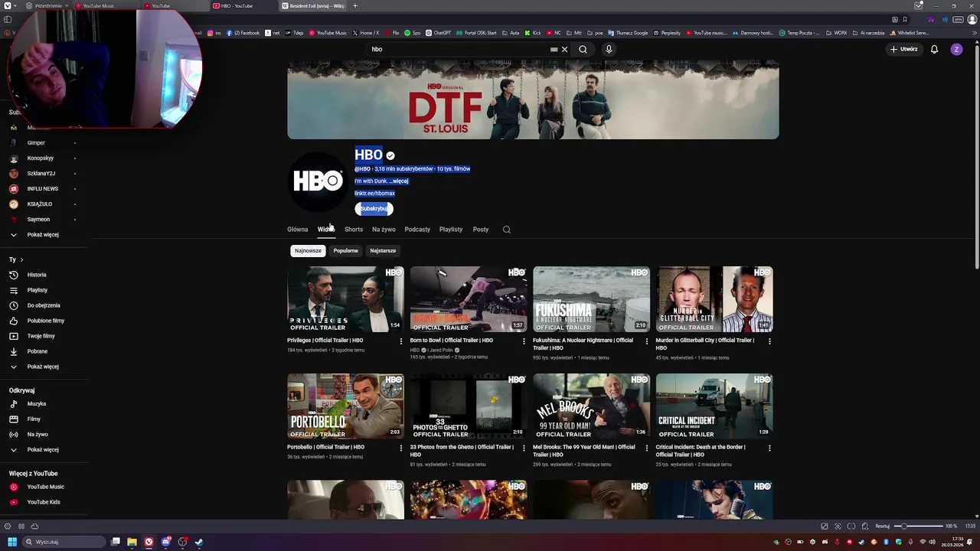Open more options for Murder in Glitterball City

(x=769, y=341)
